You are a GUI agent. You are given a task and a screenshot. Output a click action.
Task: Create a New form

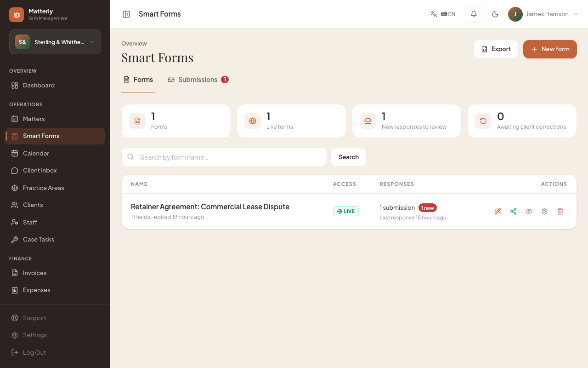[x=550, y=49]
